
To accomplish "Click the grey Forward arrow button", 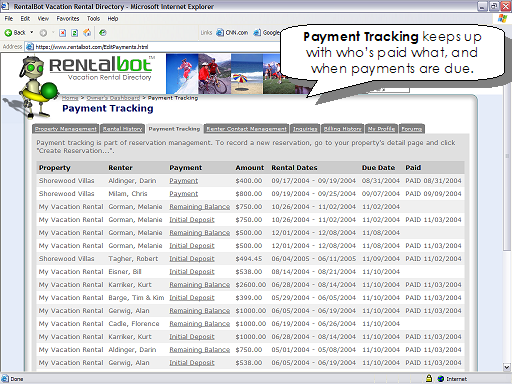I will pos(43,33).
